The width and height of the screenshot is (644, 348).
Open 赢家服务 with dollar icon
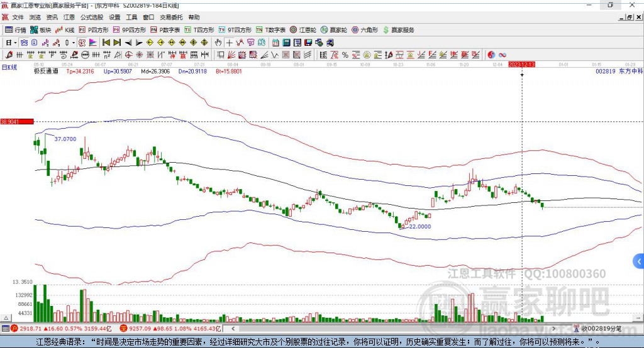point(399,30)
